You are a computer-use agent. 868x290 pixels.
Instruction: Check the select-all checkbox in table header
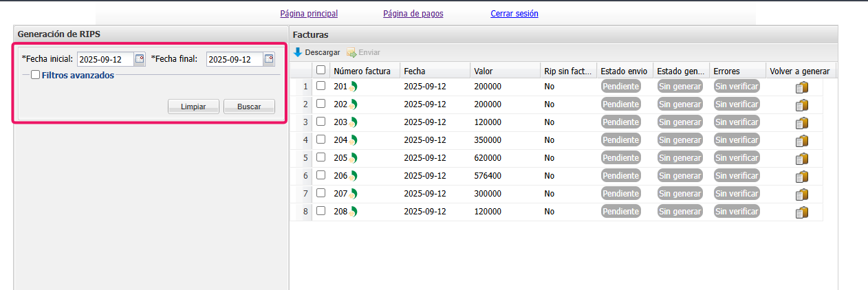[321, 70]
